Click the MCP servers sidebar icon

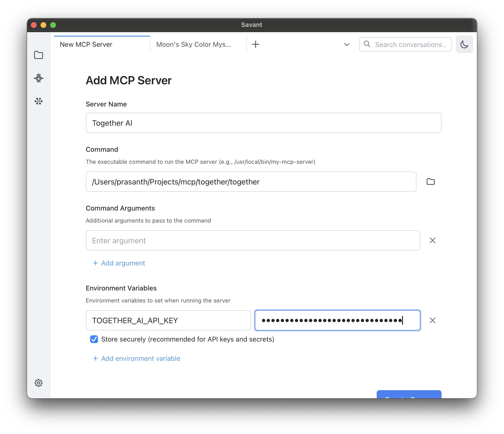38,78
